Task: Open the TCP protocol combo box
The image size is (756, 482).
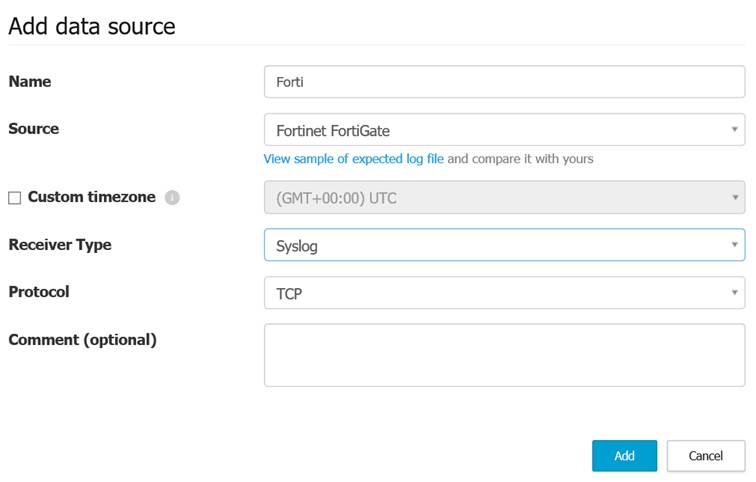Action: tap(504, 293)
